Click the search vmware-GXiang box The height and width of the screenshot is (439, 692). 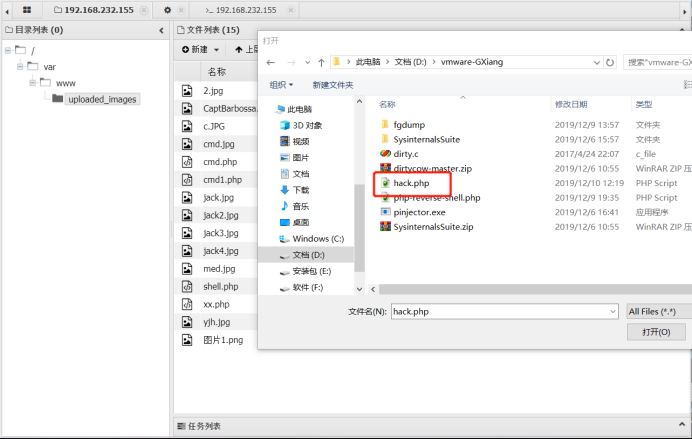658,62
